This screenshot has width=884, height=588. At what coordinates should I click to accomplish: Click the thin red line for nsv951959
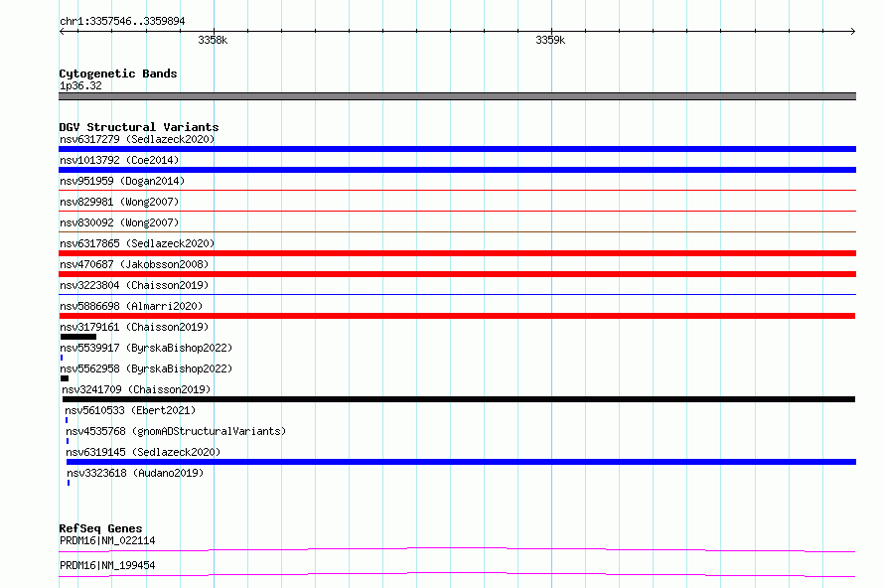coord(457,191)
